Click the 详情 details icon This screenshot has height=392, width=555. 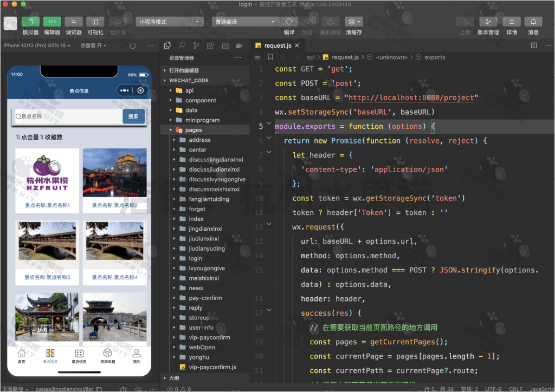point(512,22)
